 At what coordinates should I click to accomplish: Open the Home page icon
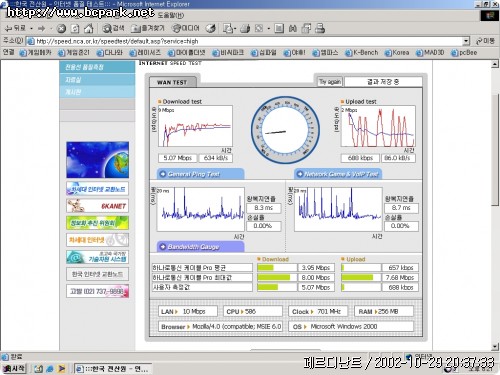(x=89, y=29)
